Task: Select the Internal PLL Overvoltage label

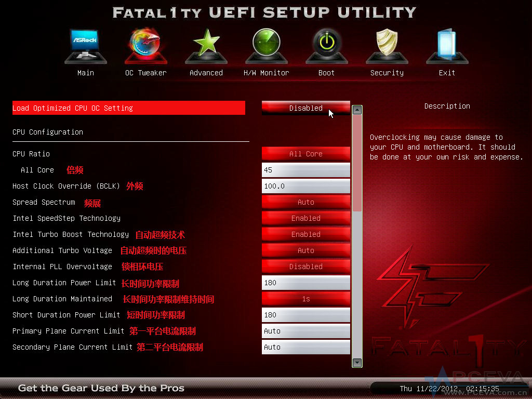Action: (x=62, y=267)
